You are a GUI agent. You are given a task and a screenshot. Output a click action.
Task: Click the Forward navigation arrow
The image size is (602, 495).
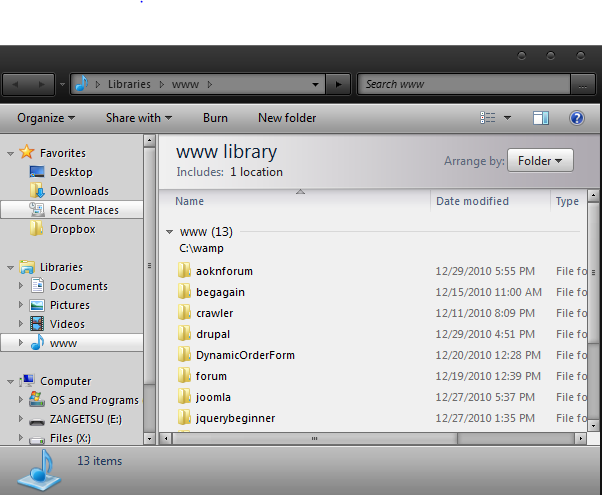click(x=41, y=84)
